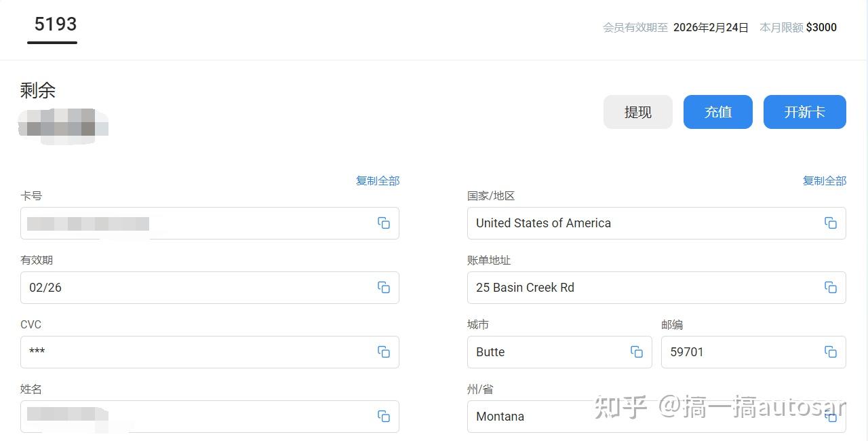The image size is (868, 441).
Task: Click the 有效期 02/26 input field
Action: [210, 288]
